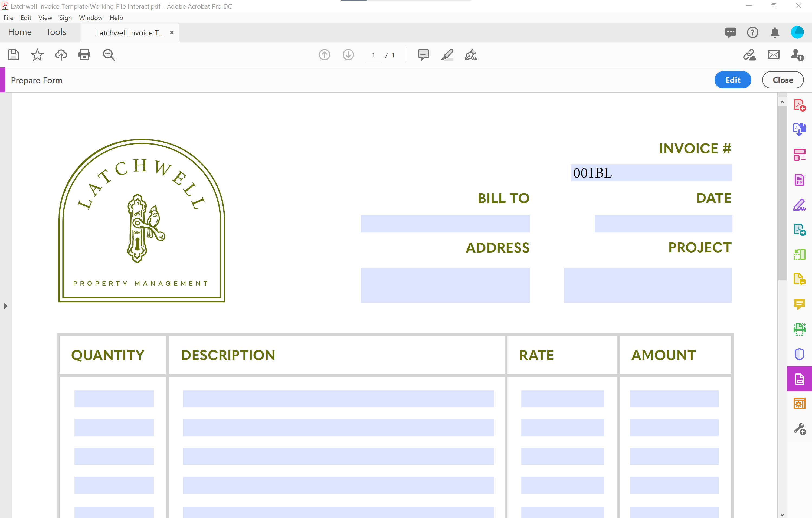Send the document for signature

pyautogui.click(x=797, y=55)
